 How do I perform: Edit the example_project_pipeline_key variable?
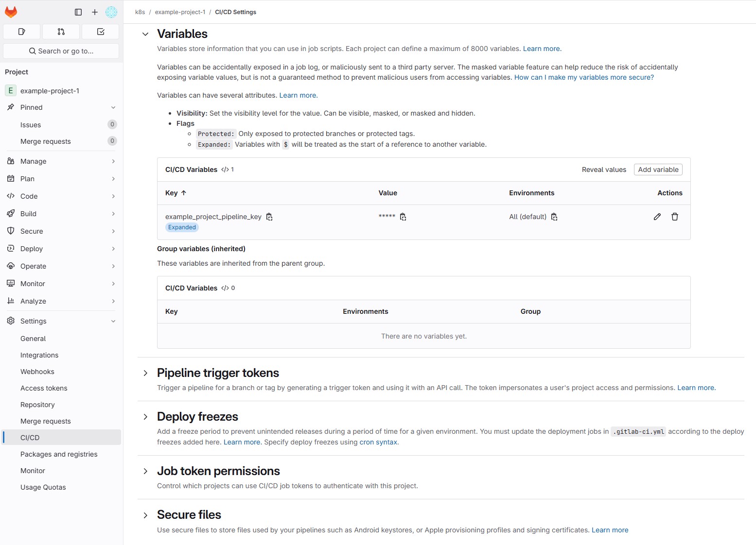point(657,217)
